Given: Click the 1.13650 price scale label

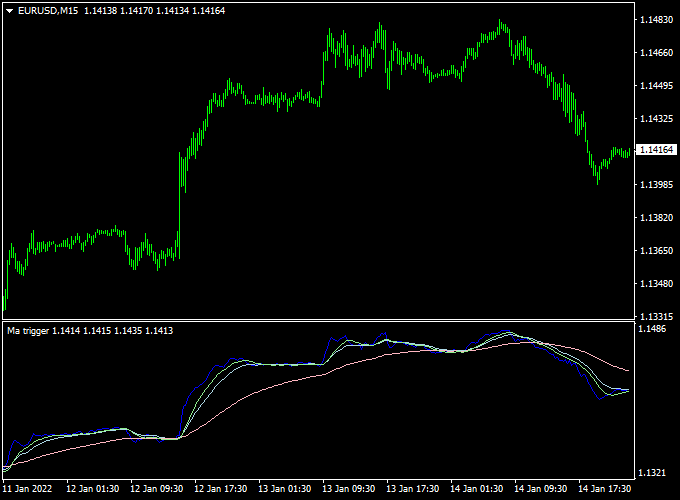Looking at the screenshot, I should click(657, 251).
